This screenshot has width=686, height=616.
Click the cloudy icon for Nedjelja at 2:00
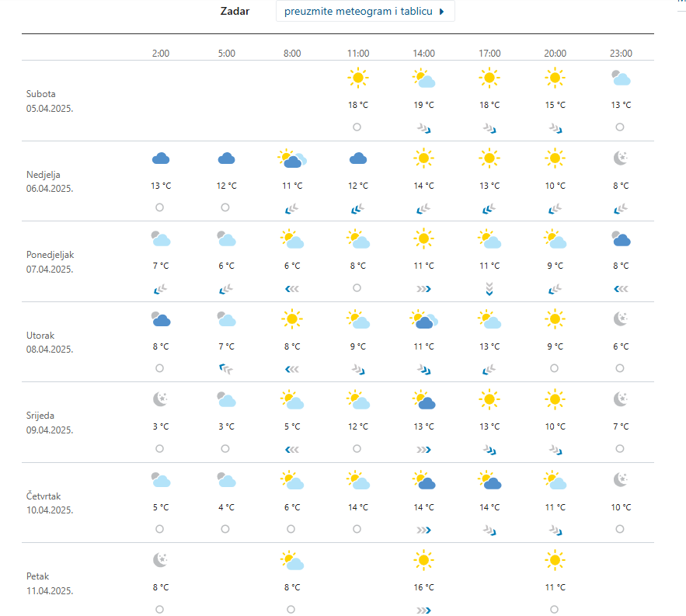(161, 158)
